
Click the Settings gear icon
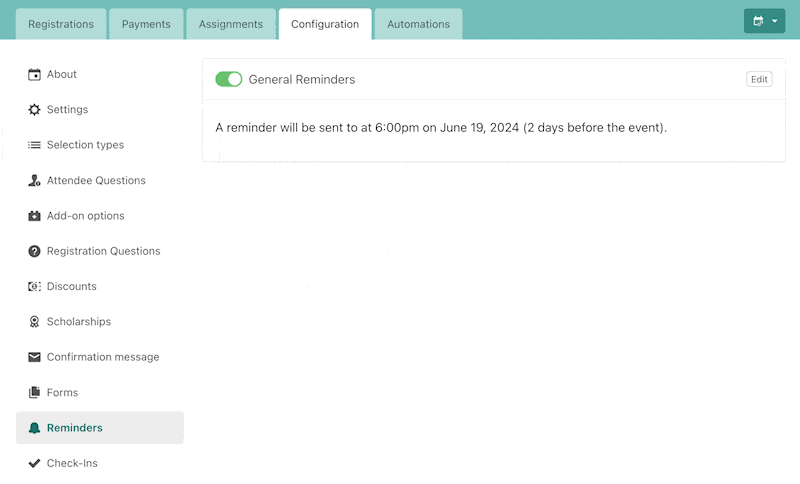pos(34,110)
